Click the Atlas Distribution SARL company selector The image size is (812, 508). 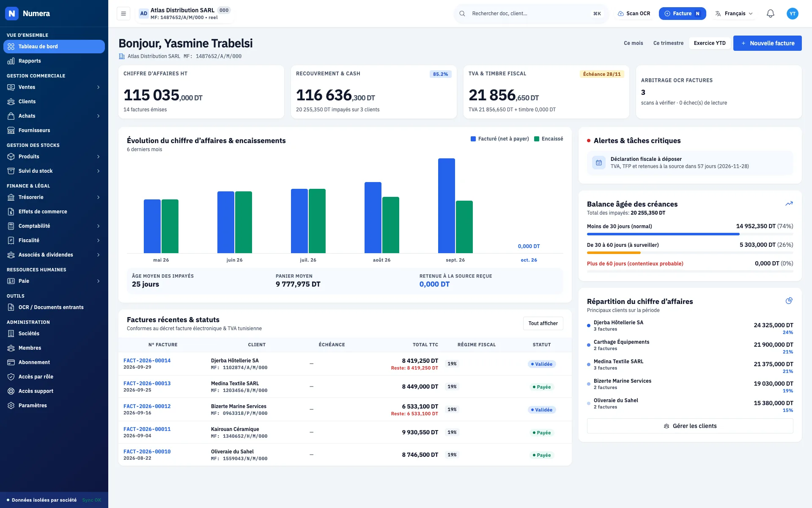184,14
